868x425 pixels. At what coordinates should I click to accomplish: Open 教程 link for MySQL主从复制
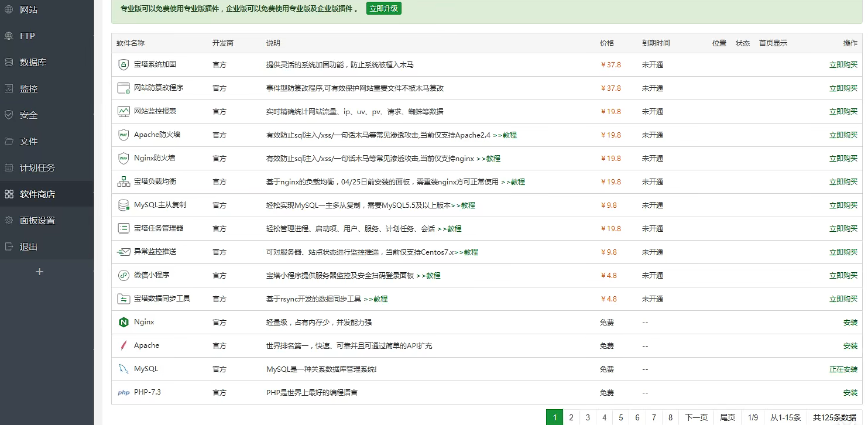pyautogui.click(x=463, y=205)
